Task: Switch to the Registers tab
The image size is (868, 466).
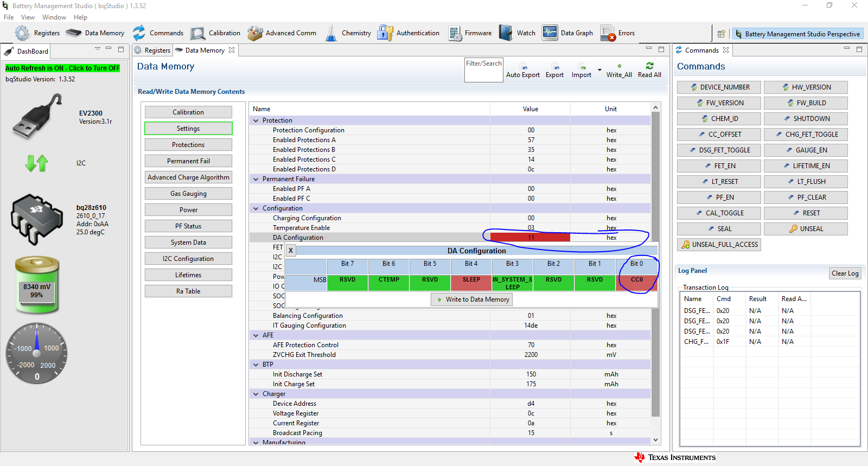Action: 152,50
